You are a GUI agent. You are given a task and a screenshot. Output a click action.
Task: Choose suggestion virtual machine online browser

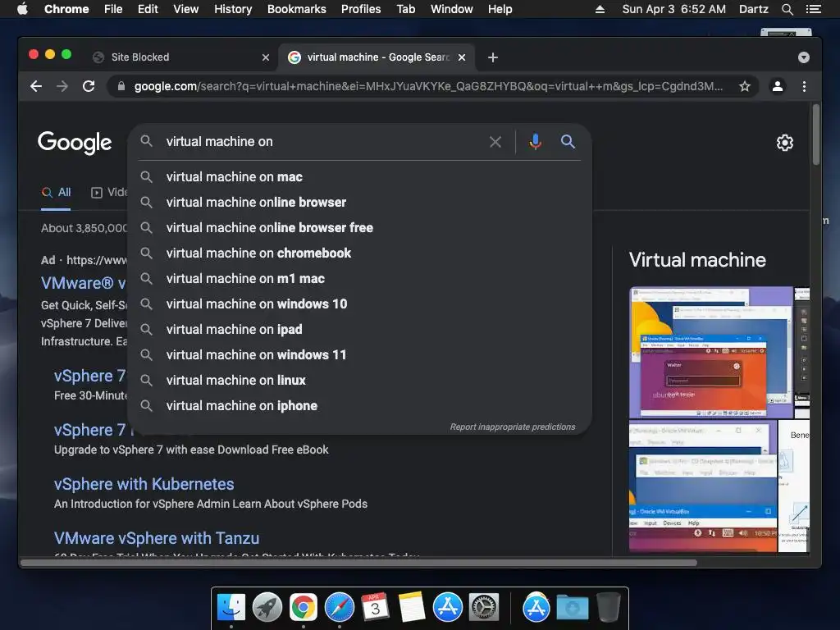(360, 202)
